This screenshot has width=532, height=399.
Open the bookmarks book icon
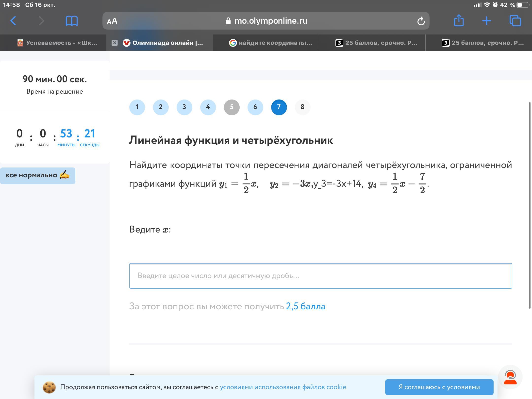(x=71, y=21)
